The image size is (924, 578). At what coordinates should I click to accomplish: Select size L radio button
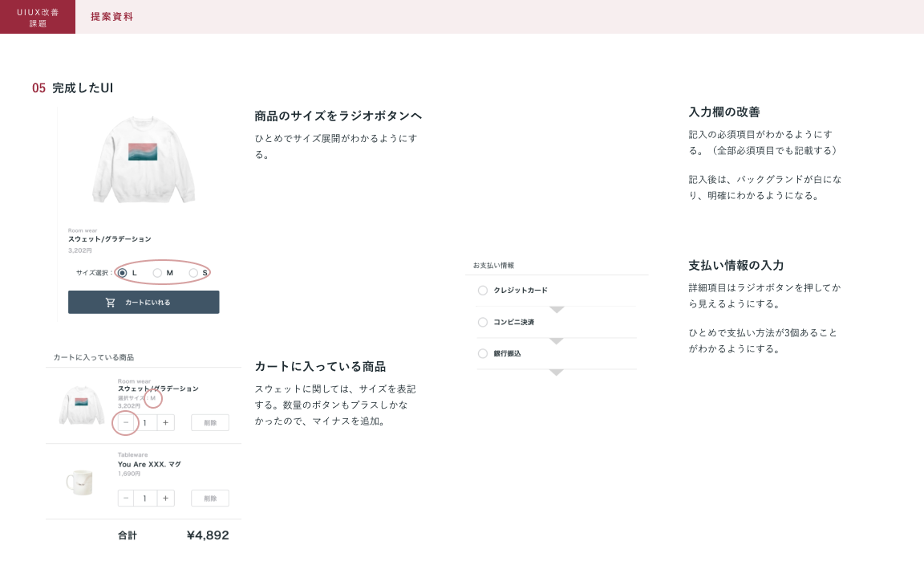tap(123, 273)
